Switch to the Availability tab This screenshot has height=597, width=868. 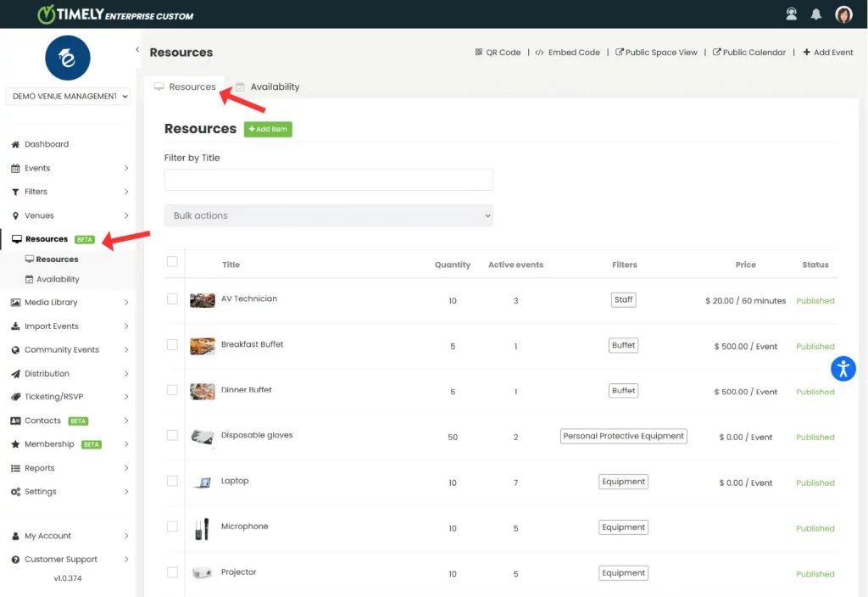268,87
